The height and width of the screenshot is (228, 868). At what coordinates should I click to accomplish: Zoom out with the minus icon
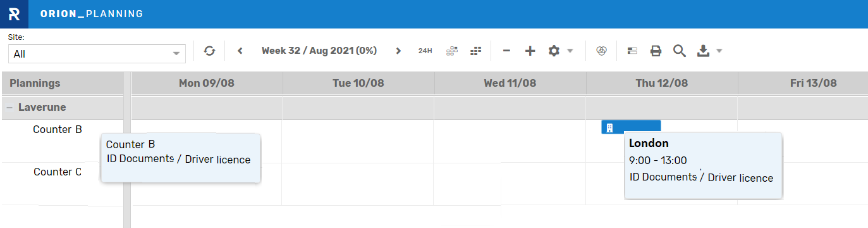tap(506, 51)
